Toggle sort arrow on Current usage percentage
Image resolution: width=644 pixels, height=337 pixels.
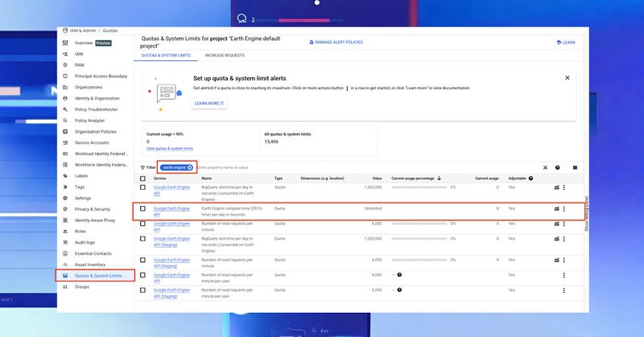[x=439, y=178]
